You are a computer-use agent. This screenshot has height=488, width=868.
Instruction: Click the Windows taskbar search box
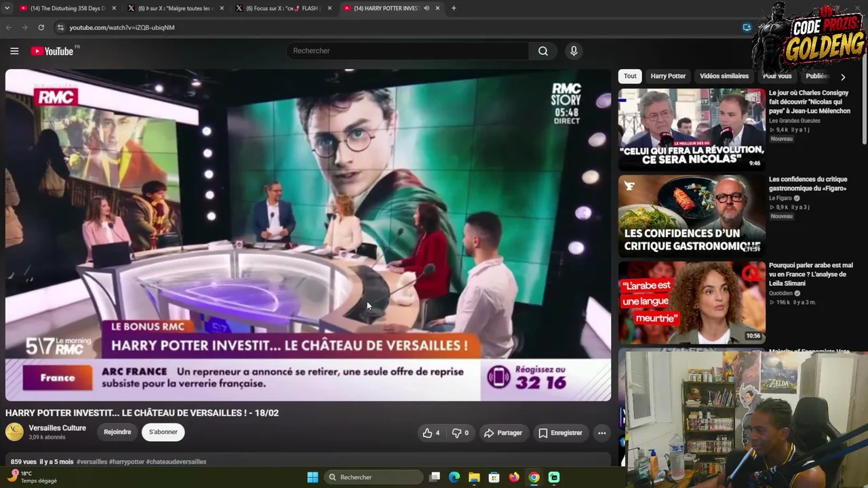pyautogui.click(x=373, y=477)
